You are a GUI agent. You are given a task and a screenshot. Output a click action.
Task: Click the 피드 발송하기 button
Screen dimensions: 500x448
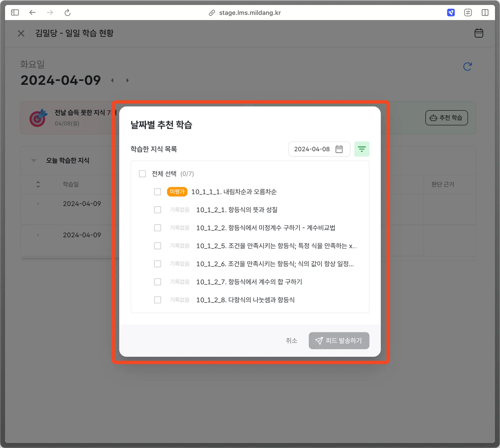point(339,341)
